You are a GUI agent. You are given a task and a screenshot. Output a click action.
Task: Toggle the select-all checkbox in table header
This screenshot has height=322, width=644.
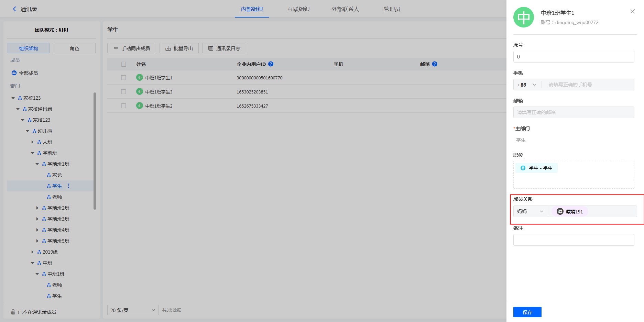pos(123,64)
